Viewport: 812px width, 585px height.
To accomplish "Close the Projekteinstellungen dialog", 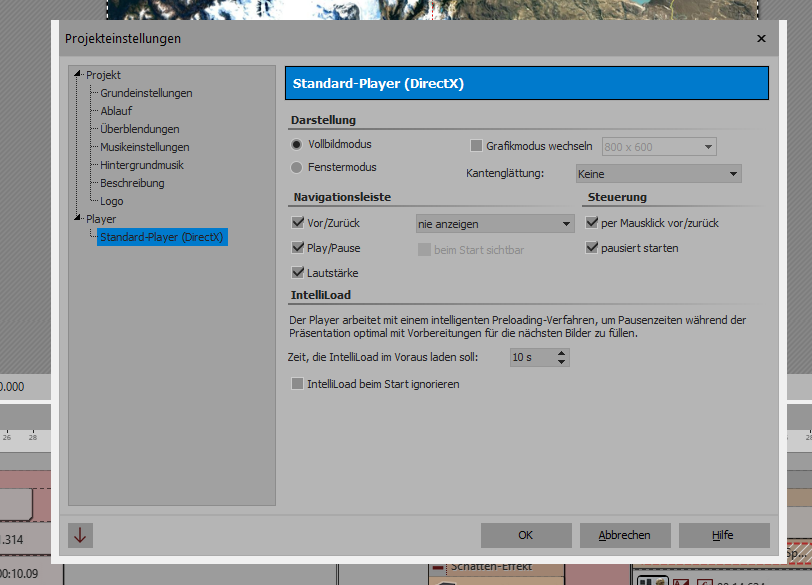I will point(761,39).
